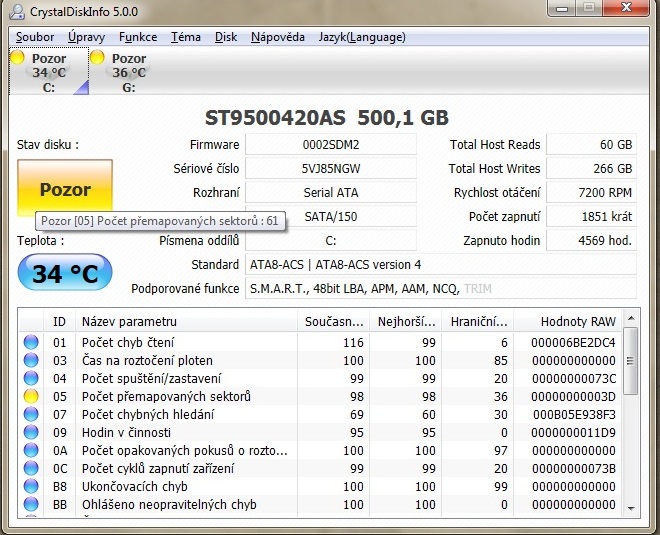Click blue status icon for ID 0A
Screen dimensions: 660x535
click(x=31, y=450)
